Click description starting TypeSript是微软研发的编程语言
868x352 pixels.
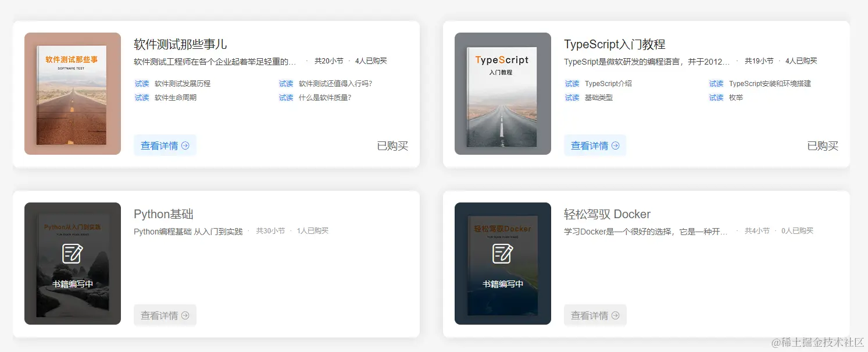coord(647,62)
